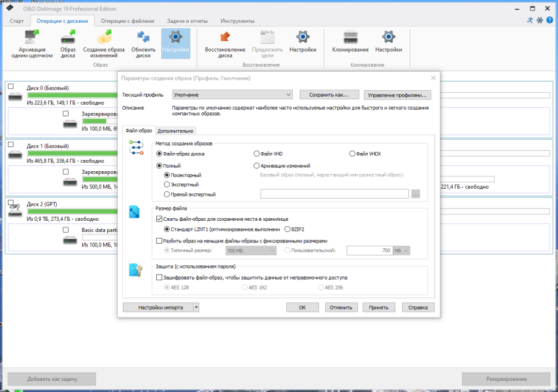Click partition icon under Диск 0
The width and height of the screenshot is (558, 392).
pos(70,123)
